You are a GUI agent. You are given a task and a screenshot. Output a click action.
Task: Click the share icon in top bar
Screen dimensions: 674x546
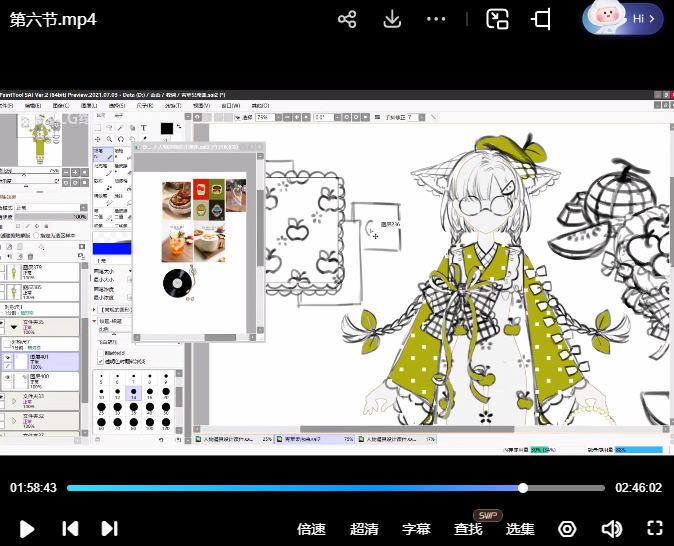(347, 20)
